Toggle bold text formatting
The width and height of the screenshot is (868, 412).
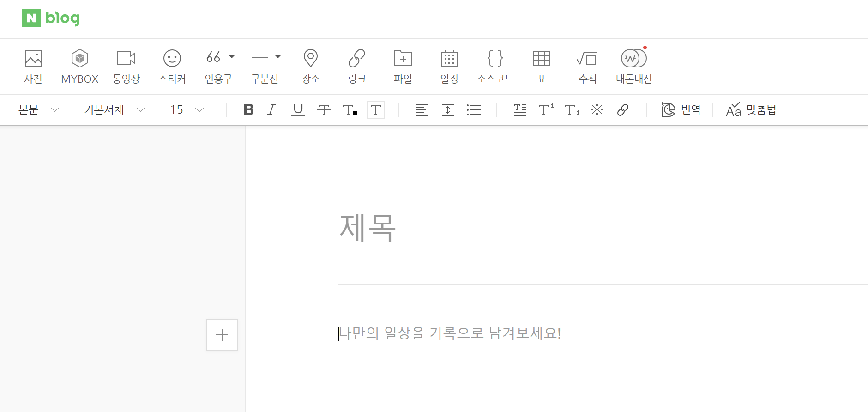pos(248,110)
